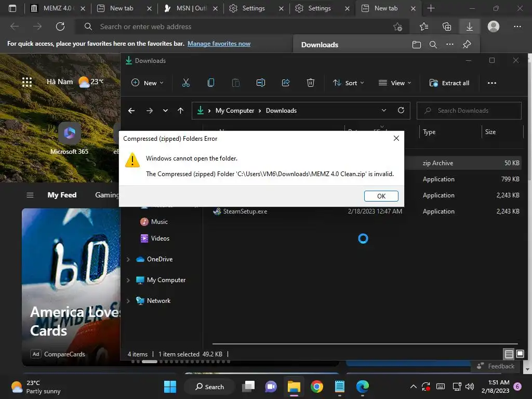Expand the Network tree node

click(128, 301)
